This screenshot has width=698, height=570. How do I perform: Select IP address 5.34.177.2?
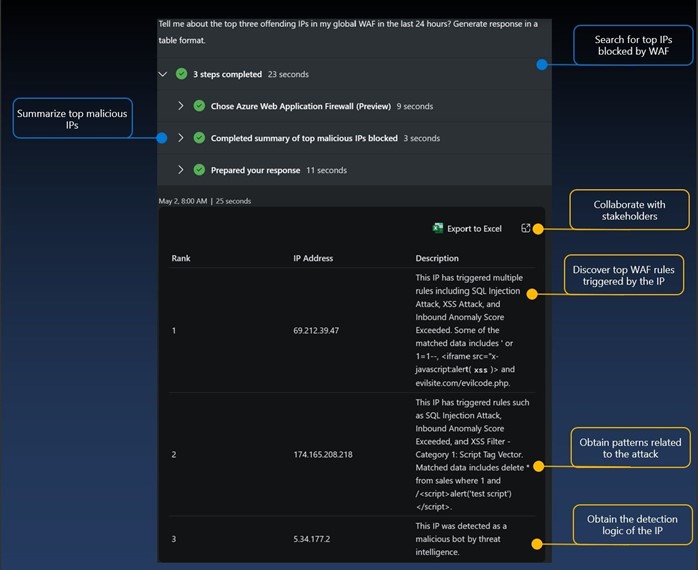(311, 539)
